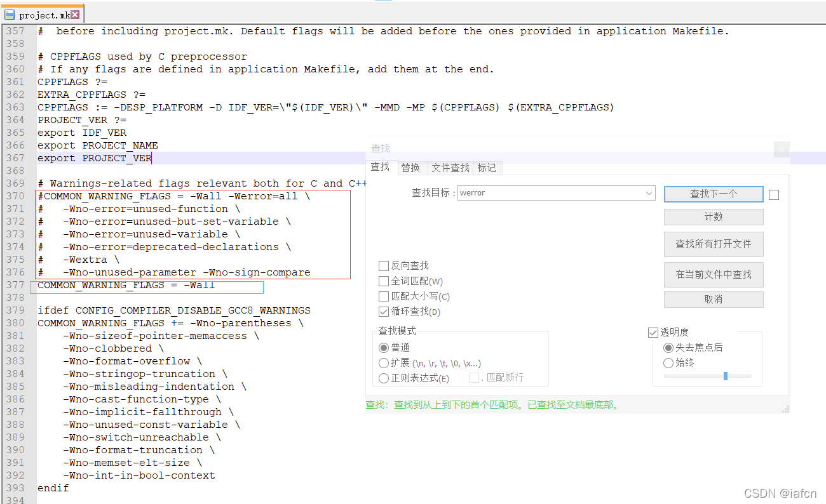This screenshot has height=504, width=826.
Task: Click 'ifdef CONFIG_COMPILER_DISABLE_GCC8_WARNINGS' line
Action: pyautogui.click(x=174, y=310)
